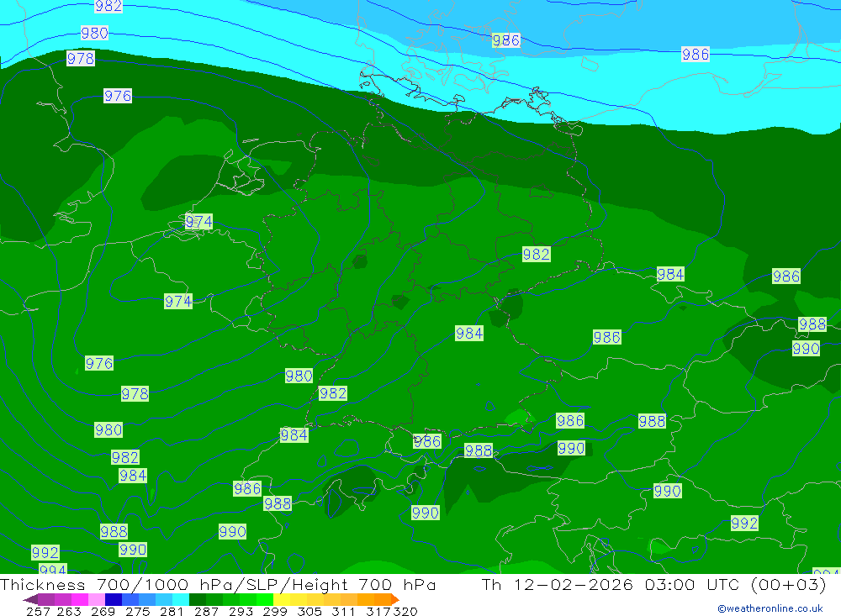Click the light pink legend swatch
841x616 pixels.
97,599
